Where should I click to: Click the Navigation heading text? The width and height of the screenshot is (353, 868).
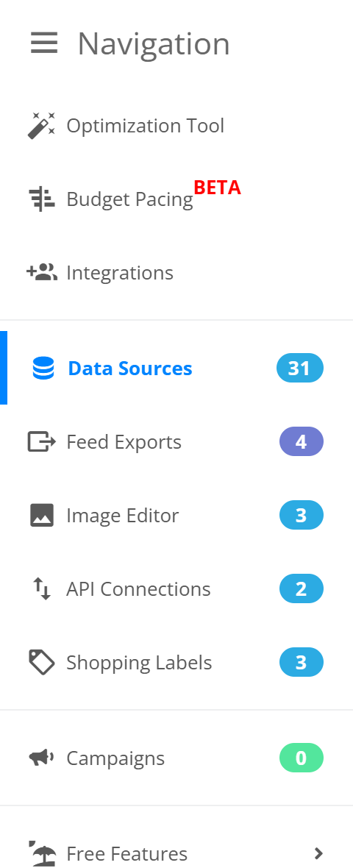click(154, 43)
